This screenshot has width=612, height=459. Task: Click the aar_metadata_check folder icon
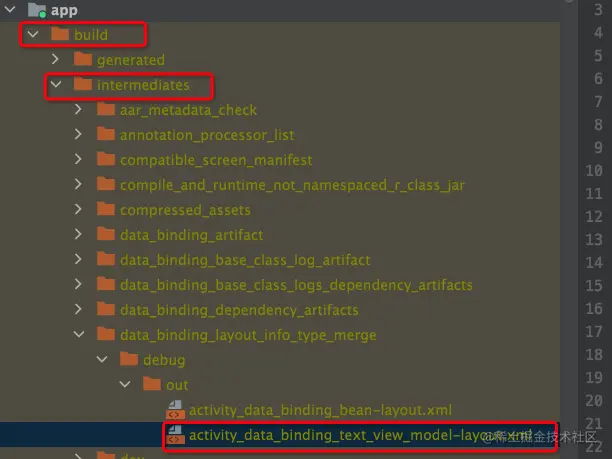[x=106, y=109]
